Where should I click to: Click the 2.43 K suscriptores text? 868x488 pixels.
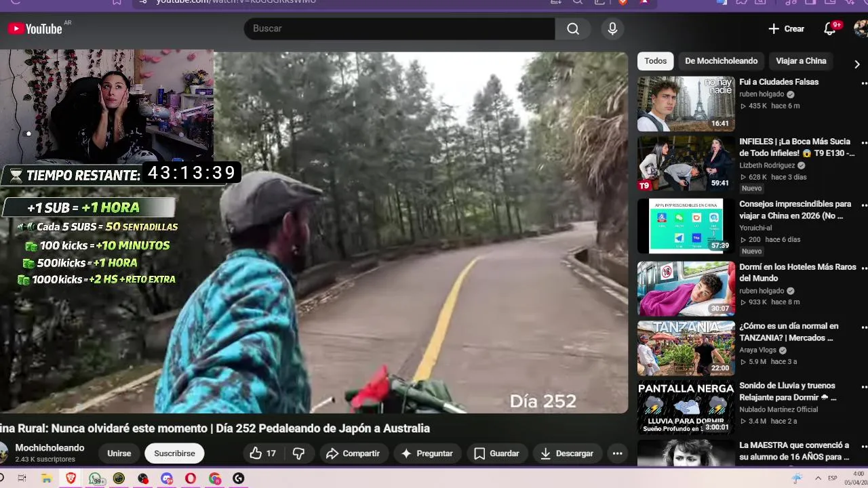pos(45,460)
